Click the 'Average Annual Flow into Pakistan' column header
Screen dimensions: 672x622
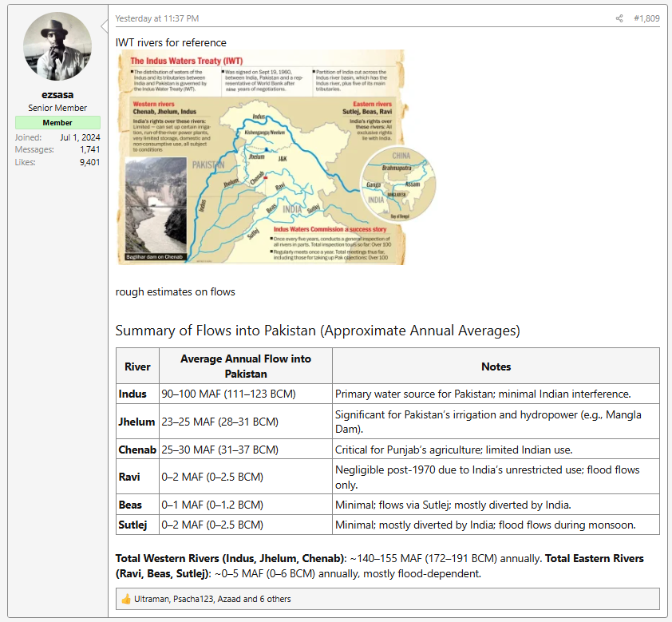(246, 366)
